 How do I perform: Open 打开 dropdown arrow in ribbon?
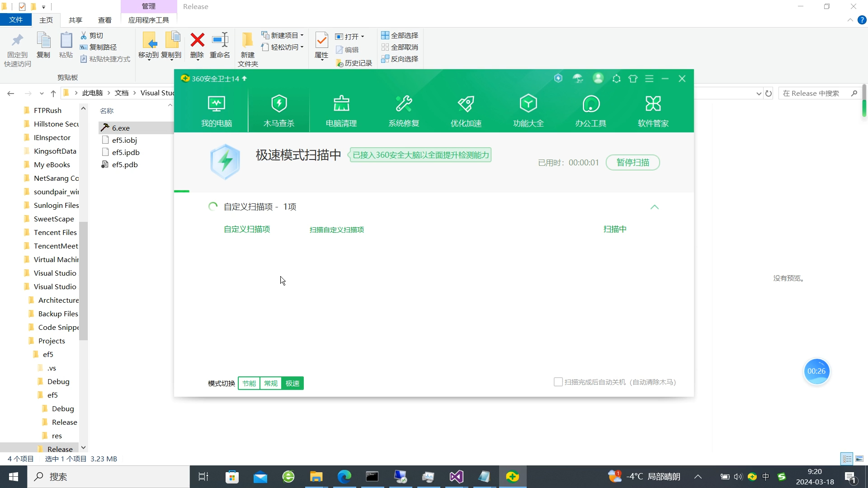point(363,37)
